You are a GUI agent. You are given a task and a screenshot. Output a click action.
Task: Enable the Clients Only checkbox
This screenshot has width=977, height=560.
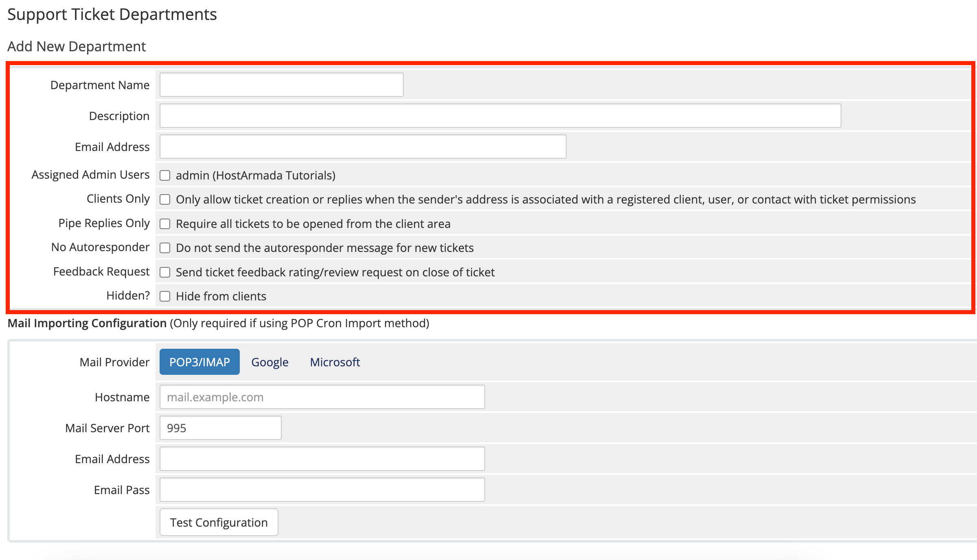click(x=165, y=199)
